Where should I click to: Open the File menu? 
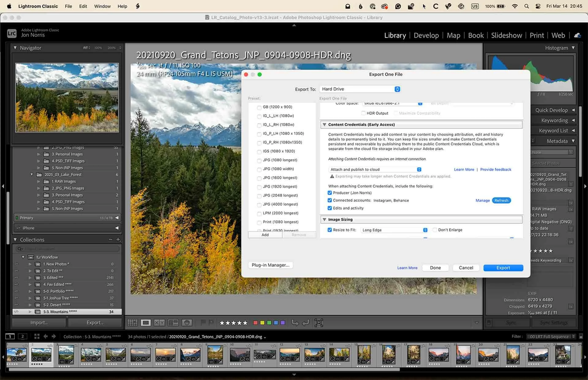click(68, 6)
